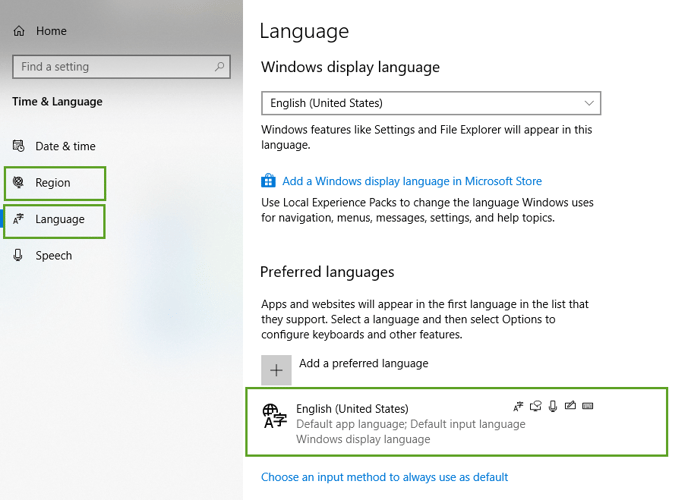Click the display language feature icon
688x500 pixels.
pos(518,407)
